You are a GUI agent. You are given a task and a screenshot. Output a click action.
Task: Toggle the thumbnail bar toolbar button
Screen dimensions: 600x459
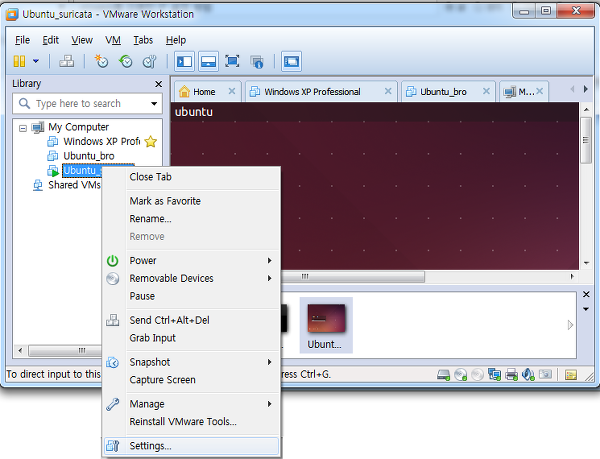208,61
